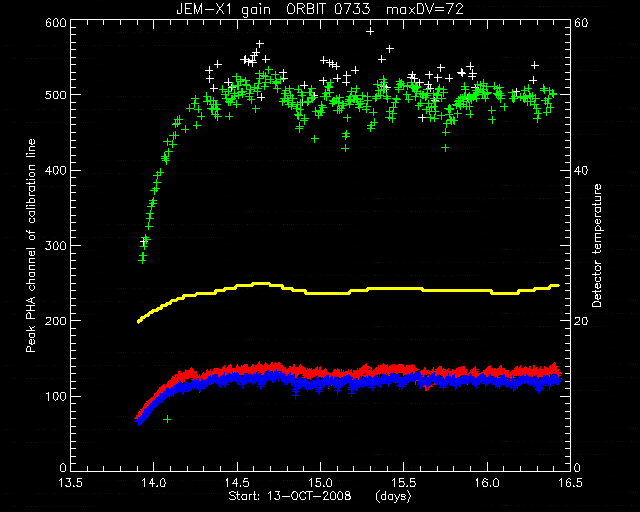Click the 40 tick label on right axis
This screenshot has width=640, height=512.
point(582,170)
